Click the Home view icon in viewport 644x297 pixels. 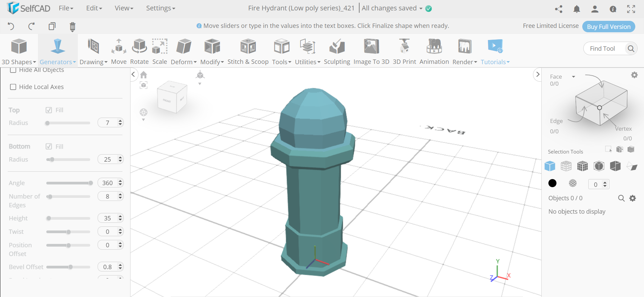tap(144, 75)
